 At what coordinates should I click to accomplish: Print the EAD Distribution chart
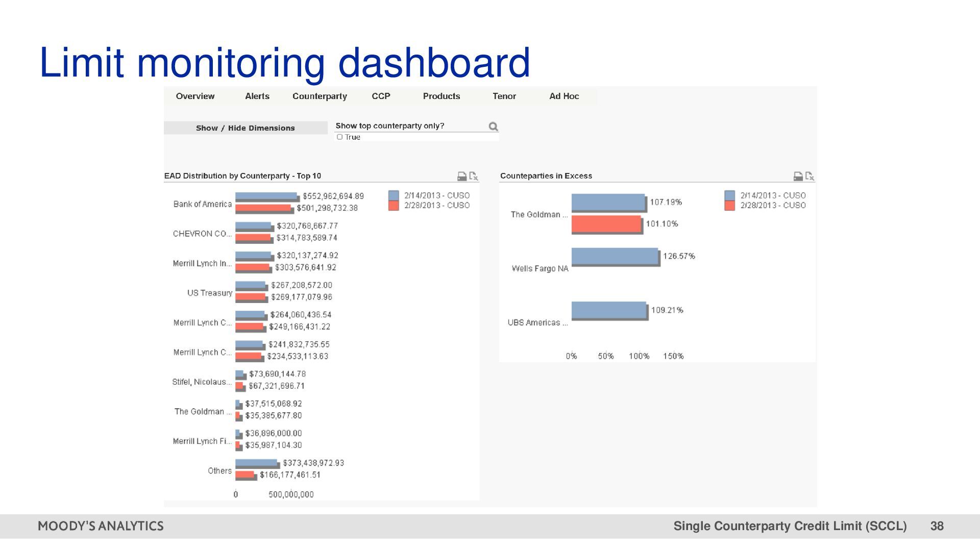tap(461, 176)
